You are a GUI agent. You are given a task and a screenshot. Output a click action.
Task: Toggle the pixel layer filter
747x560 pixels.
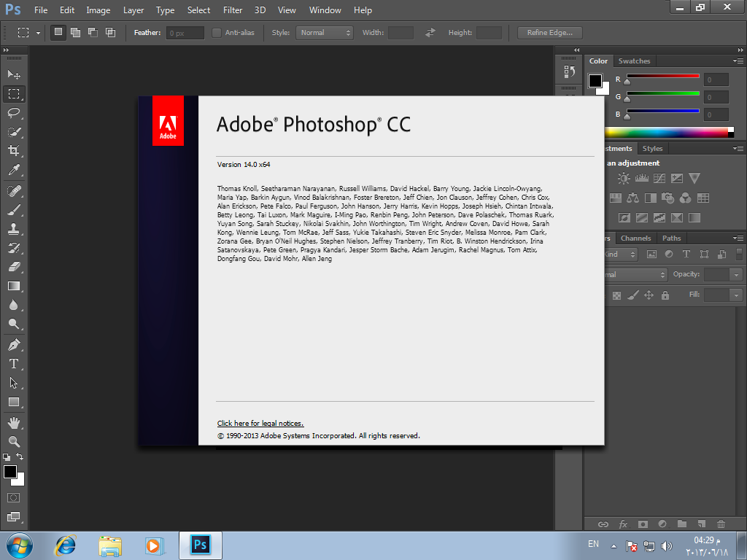(x=651, y=254)
